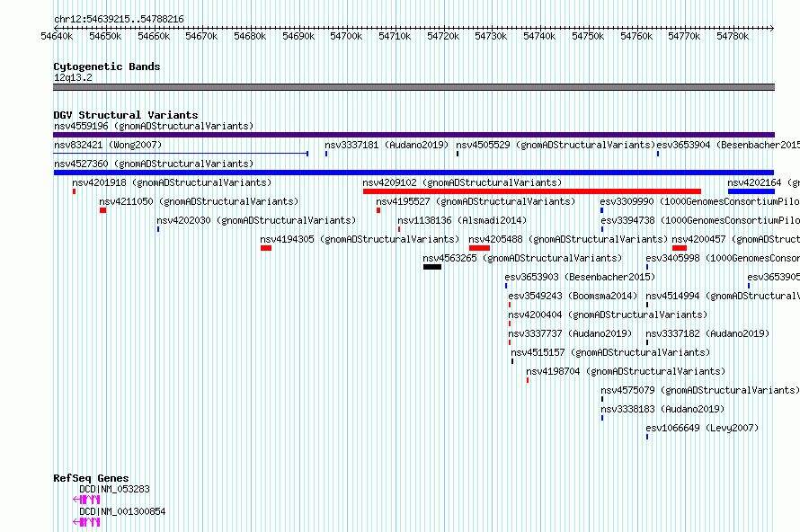800x532 pixels.
Task: Open the nsv4195527 variant label
Action: (x=476, y=201)
